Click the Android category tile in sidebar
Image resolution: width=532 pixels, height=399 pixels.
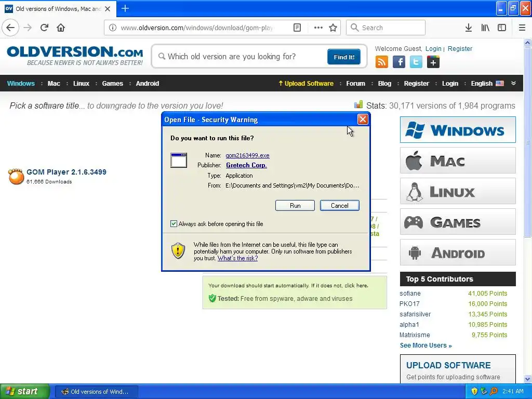(458, 252)
